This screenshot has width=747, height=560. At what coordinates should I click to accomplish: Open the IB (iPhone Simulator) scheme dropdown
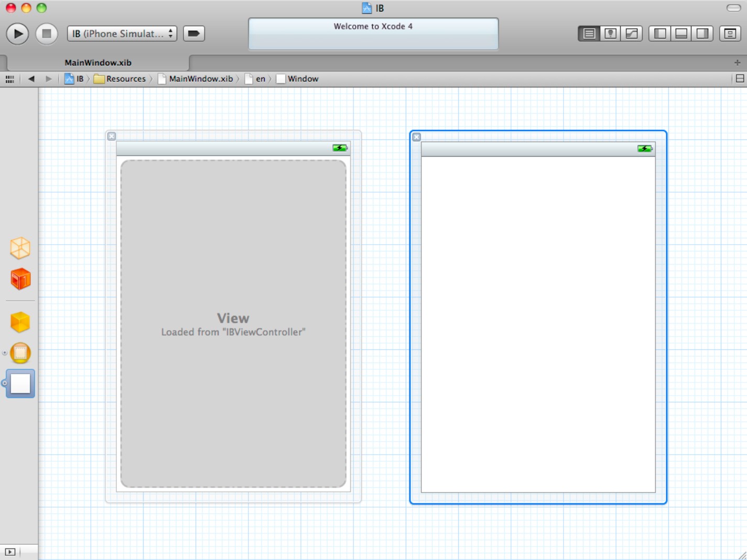[122, 34]
